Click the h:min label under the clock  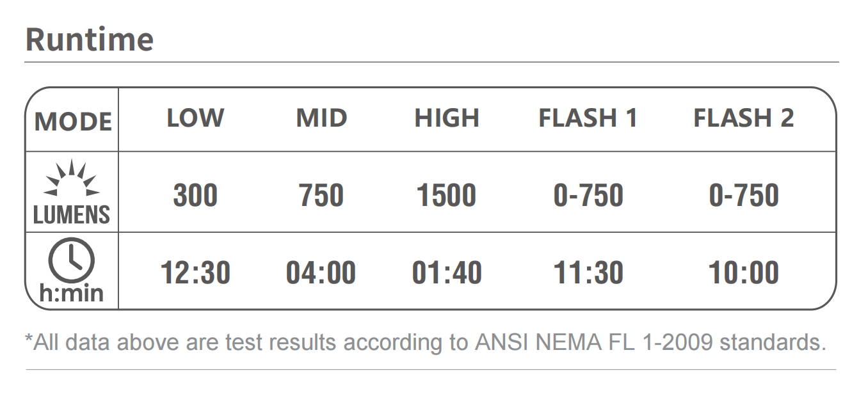tap(71, 293)
